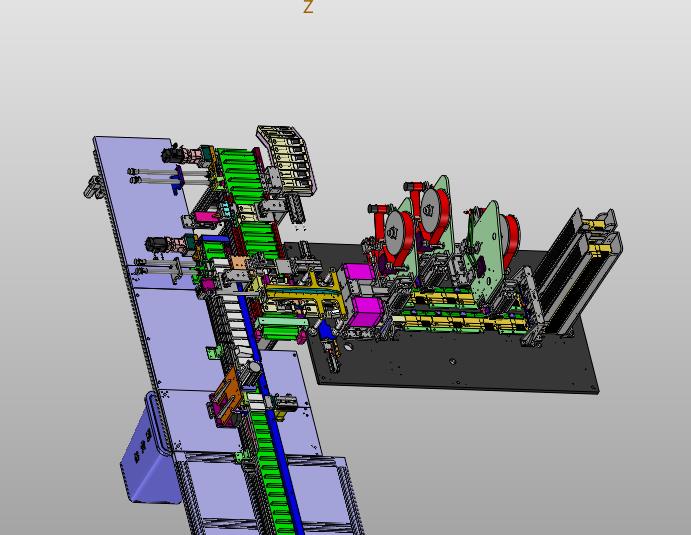Click the orange Z axis label
Viewport: 691px width, 535px height.
(x=308, y=7)
